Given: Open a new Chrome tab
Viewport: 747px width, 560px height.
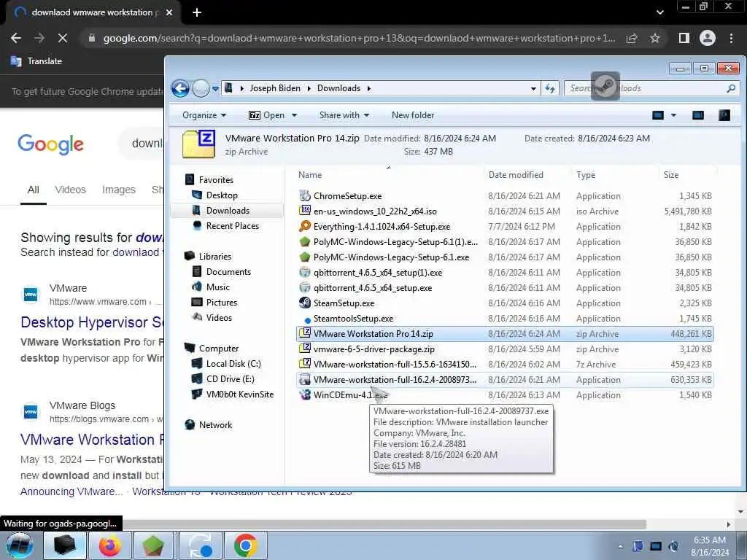Looking at the screenshot, I should click(x=197, y=13).
